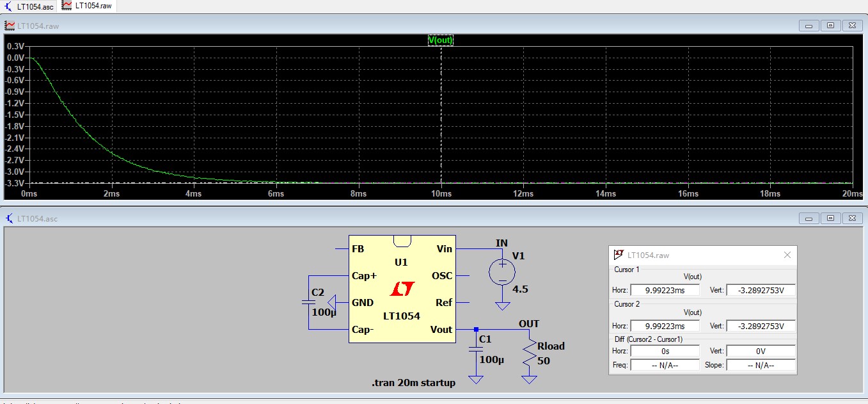868x404 pixels.
Task: Click Cursor 1 Vert field -3.2892753V
Action: tap(761, 290)
